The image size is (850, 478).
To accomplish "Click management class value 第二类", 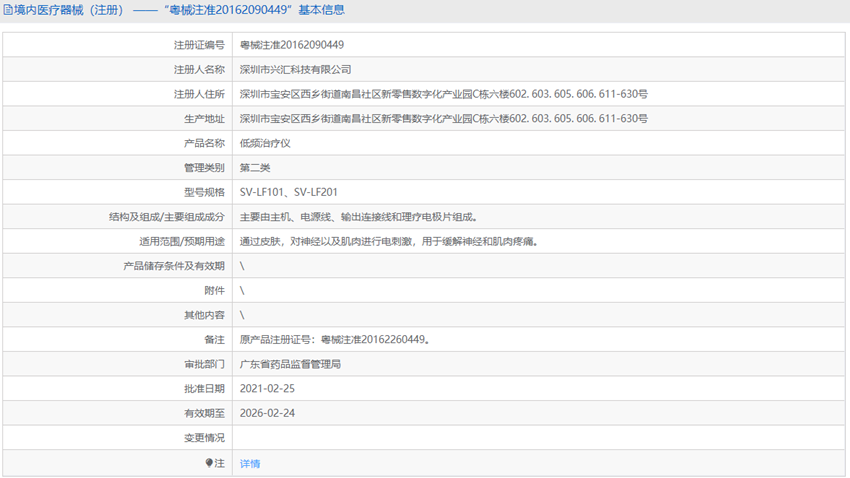I will [255, 167].
